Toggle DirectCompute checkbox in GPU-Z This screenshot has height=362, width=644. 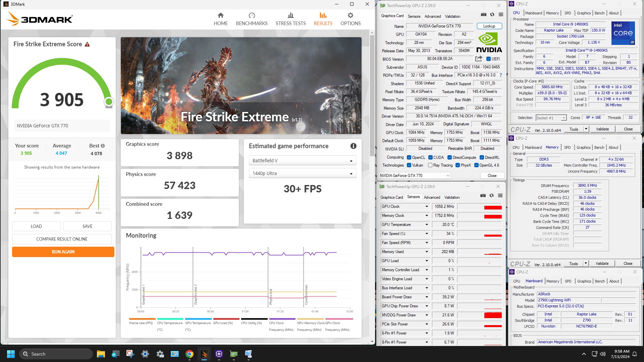coord(449,158)
